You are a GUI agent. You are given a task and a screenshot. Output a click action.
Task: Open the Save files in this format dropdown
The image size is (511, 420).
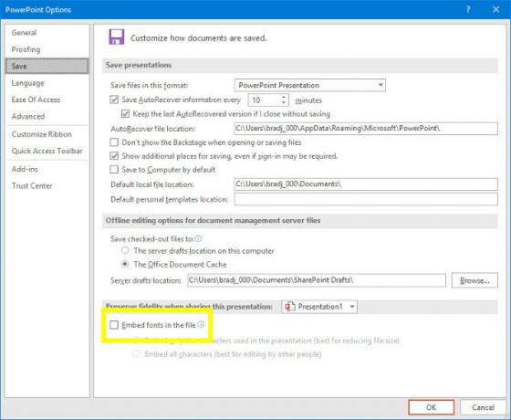(310, 85)
